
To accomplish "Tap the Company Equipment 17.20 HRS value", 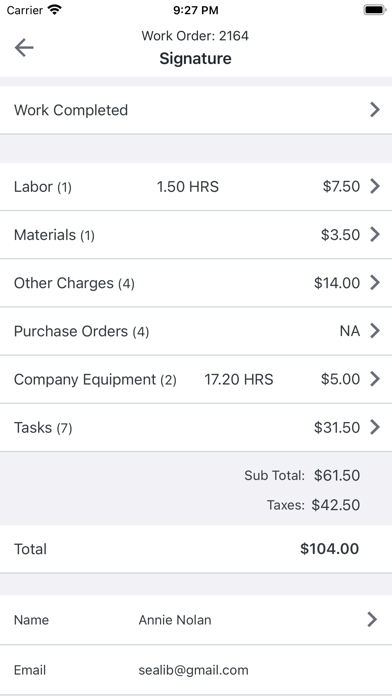I will coord(239,380).
